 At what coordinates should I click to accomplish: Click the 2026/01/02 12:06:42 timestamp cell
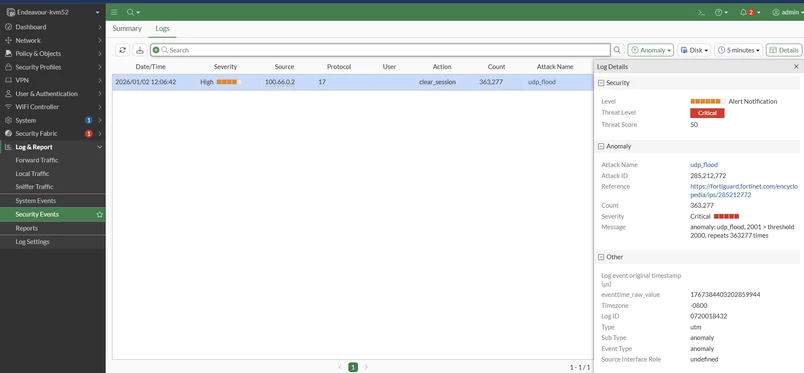pos(146,82)
